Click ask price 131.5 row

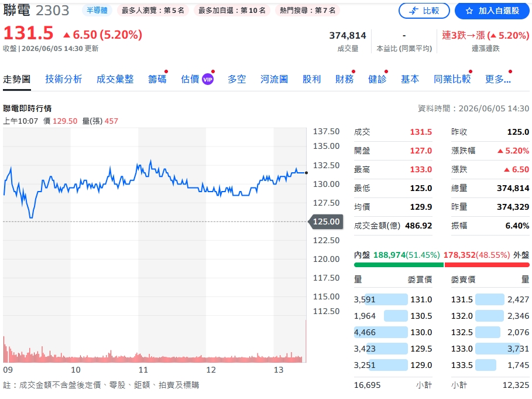click(x=490, y=299)
